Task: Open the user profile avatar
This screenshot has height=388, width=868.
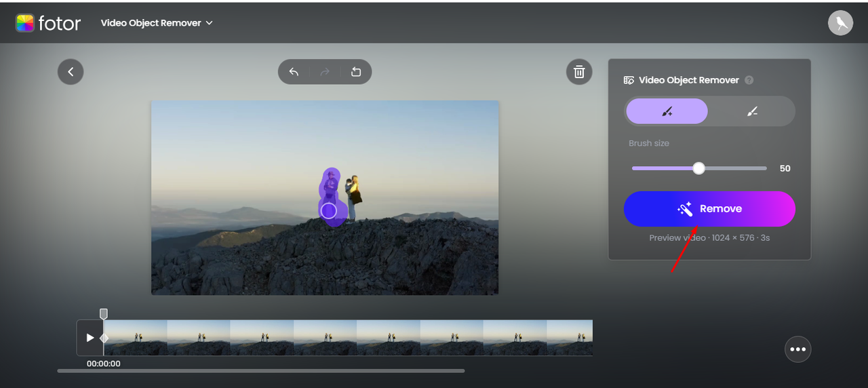Action: 840,23
